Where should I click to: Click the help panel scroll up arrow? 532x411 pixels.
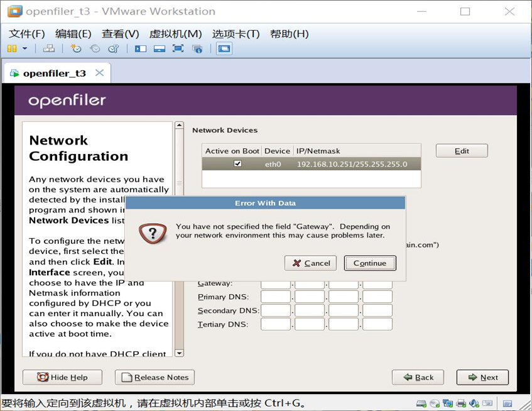tap(179, 126)
